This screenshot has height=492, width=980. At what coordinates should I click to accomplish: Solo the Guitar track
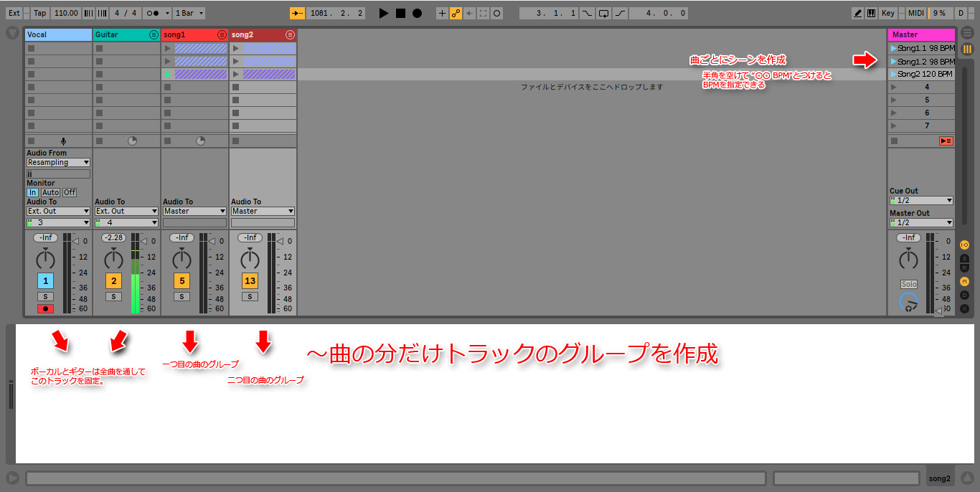click(x=113, y=296)
